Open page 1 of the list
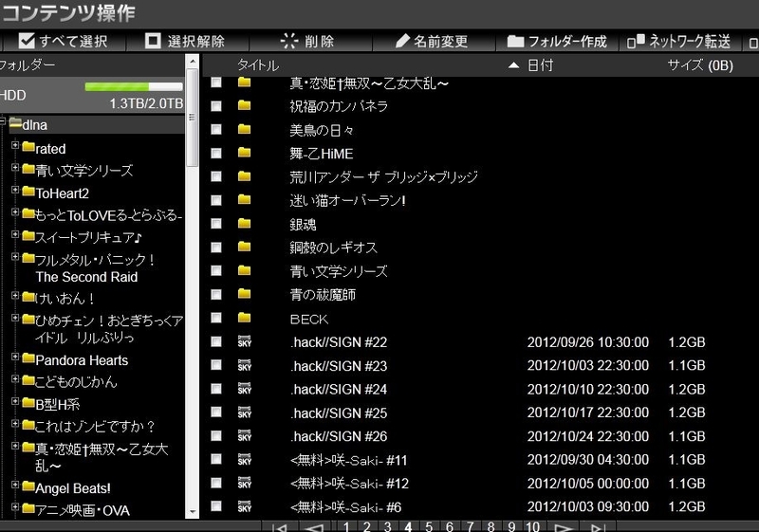This screenshot has width=759, height=532. (346, 526)
